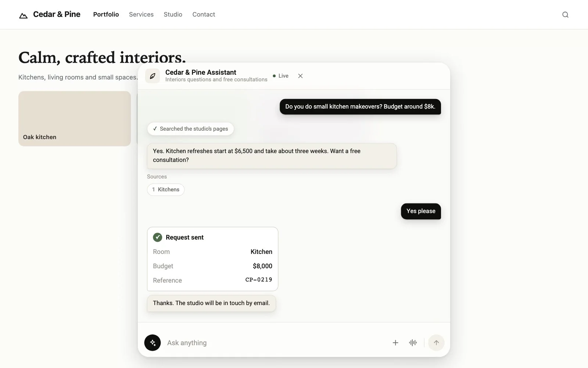Open the Portfolio nav item
Image resolution: width=588 pixels, height=368 pixels.
[106, 14]
